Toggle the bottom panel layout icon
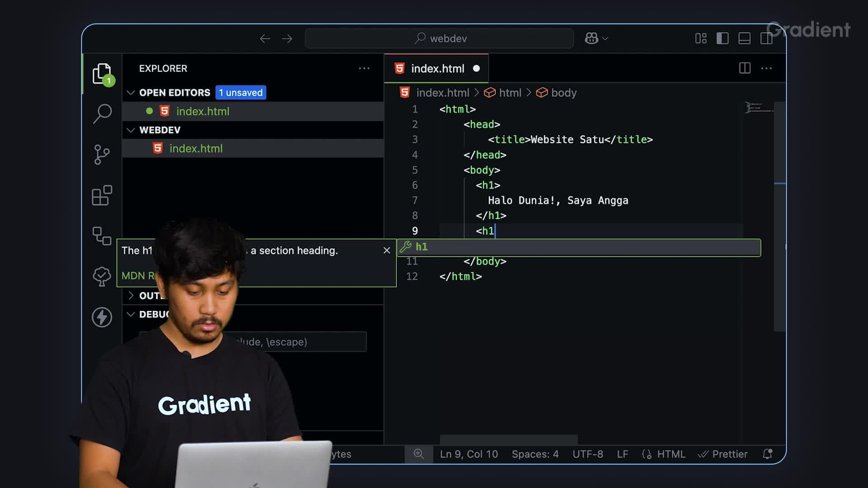Screen dimensions: 868x488 pos(744,38)
